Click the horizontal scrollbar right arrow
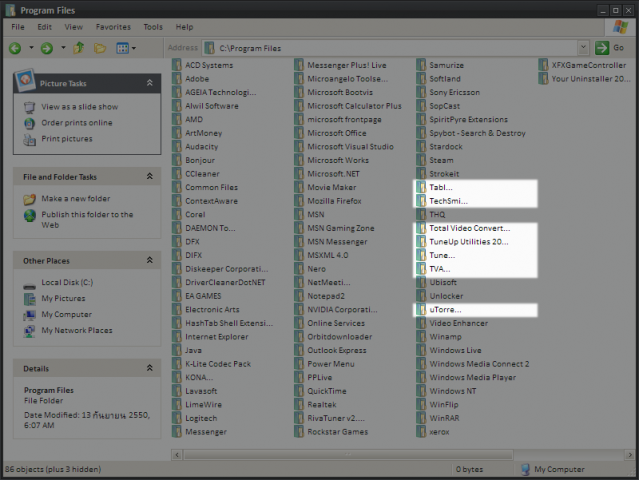 [x=630, y=454]
